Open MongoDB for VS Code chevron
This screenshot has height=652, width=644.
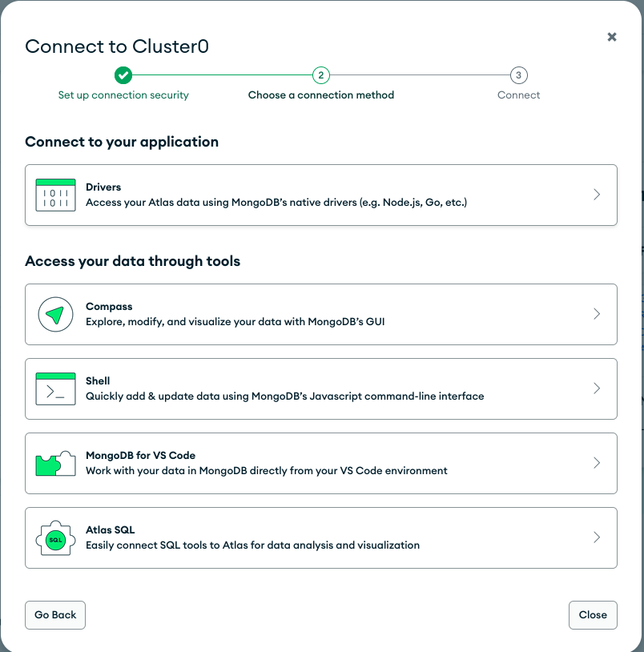click(597, 463)
